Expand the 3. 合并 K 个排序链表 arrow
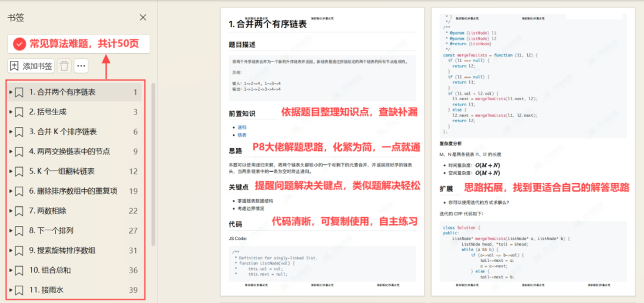The height and width of the screenshot is (303, 644). click(11, 132)
